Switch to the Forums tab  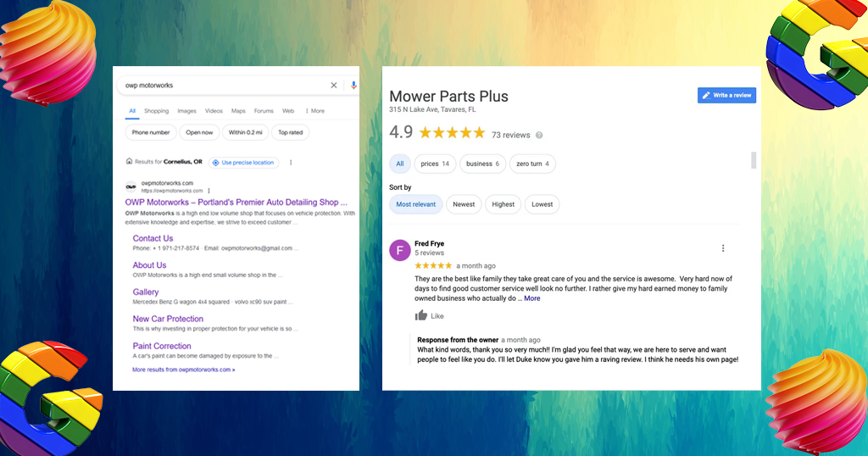[x=264, y=111]
